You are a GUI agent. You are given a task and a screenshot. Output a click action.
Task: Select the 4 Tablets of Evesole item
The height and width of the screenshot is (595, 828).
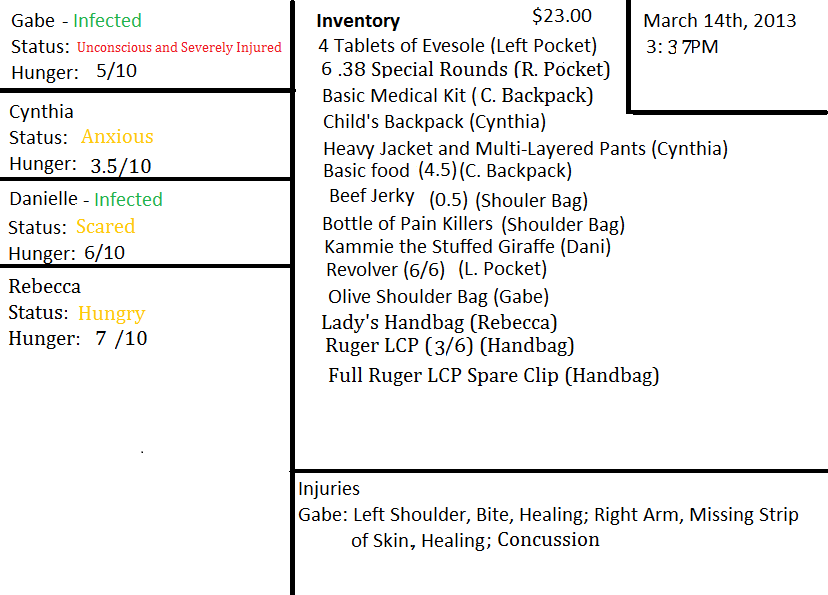pyautogui.click(x=457, y=45)
